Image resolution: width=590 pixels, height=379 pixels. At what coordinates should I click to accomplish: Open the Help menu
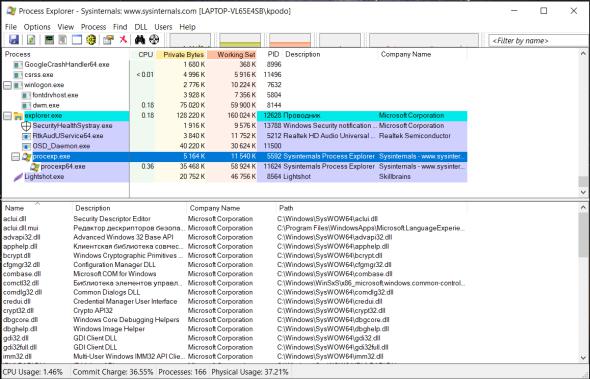pyautogui.click(x=187, y=27)
